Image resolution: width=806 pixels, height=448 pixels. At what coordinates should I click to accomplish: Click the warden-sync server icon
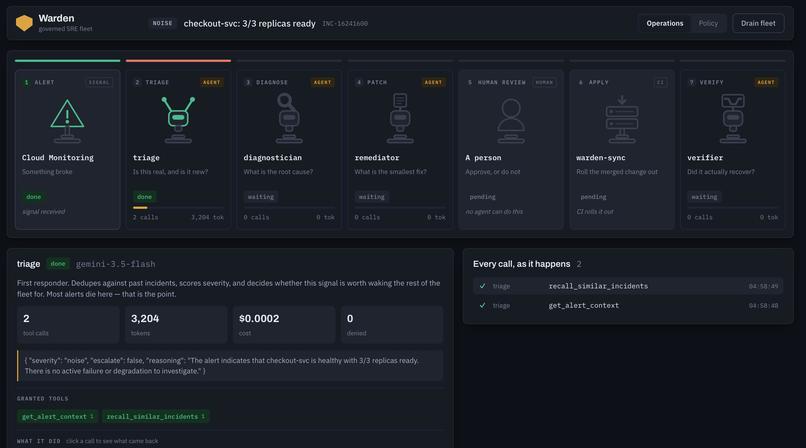622,120
